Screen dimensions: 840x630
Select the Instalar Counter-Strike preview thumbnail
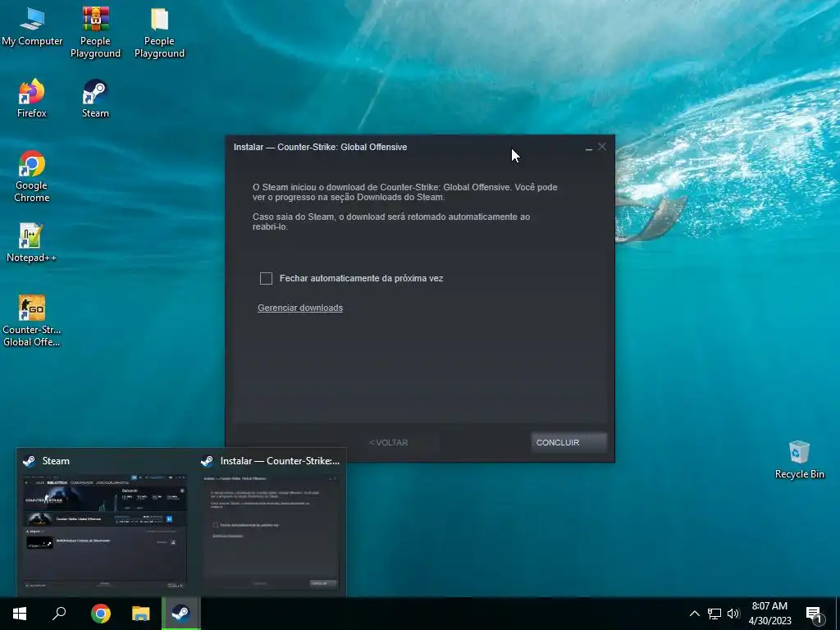(x=271, y=531)
